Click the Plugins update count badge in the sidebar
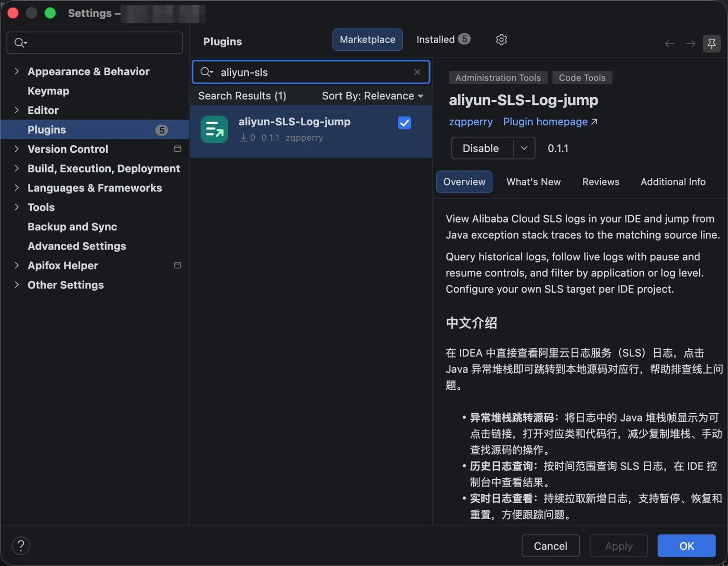The height and width of the screenshot is (566, 728). (x=162, y=130)
